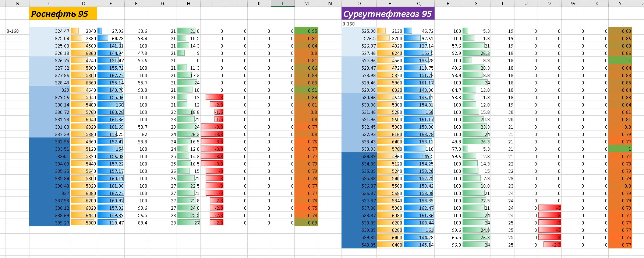Image resolution: width=644 pixels, height=258 pixels.
Task: Select the cell containing 339.27
Action: pos(50,223)
